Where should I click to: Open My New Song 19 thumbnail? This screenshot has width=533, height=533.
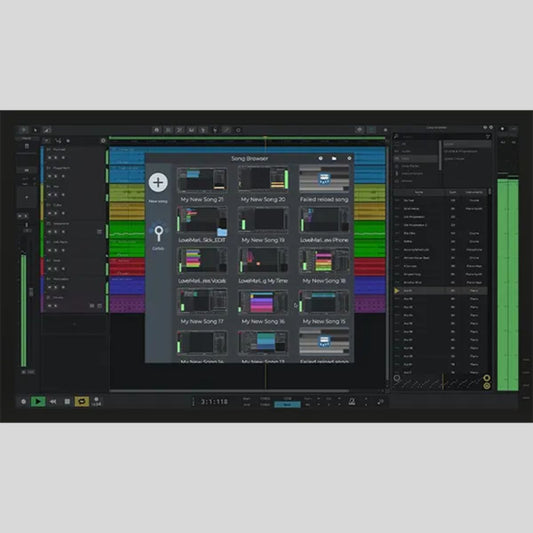(263, 220)
